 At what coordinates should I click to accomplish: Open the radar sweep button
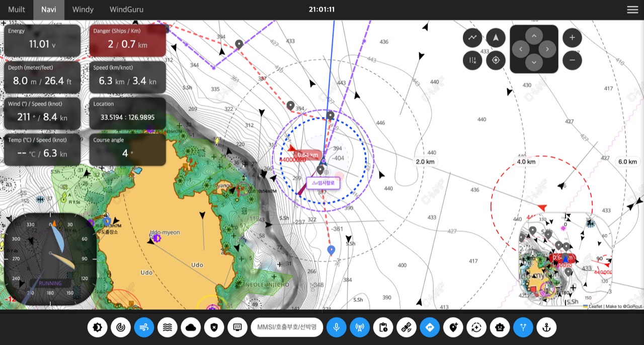tap(121, 327)
